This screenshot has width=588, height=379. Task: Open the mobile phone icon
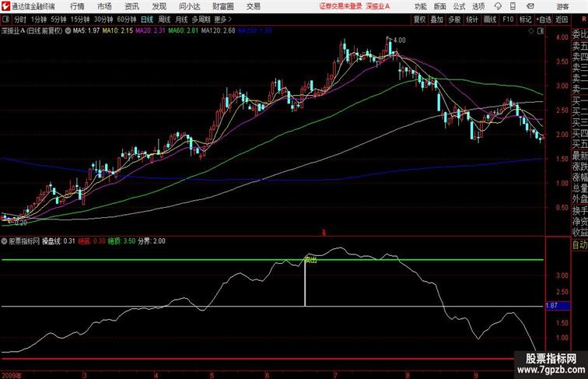point(513,6)
